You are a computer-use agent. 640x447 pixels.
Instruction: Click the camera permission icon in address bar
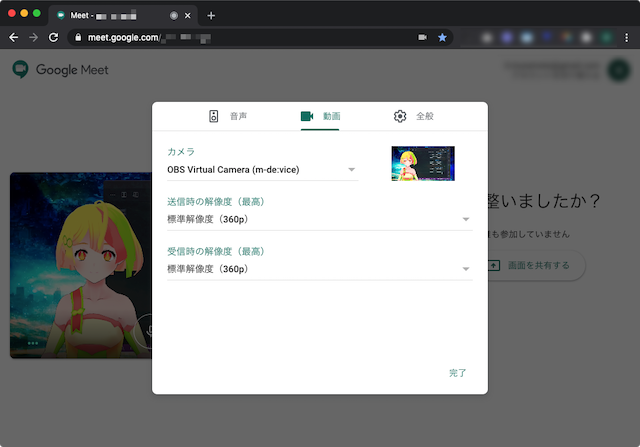tap(422, 37)
